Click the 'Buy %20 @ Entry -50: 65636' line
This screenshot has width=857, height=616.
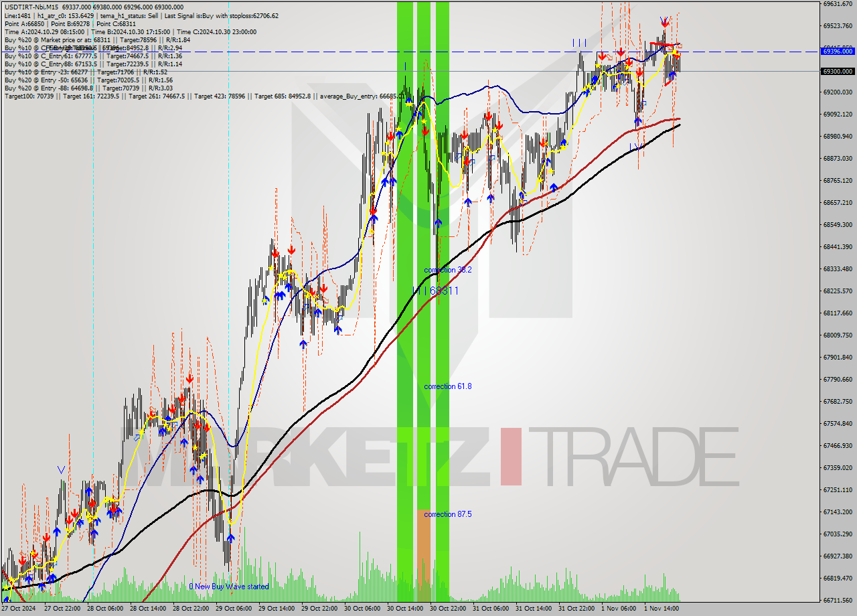[88, 80]
